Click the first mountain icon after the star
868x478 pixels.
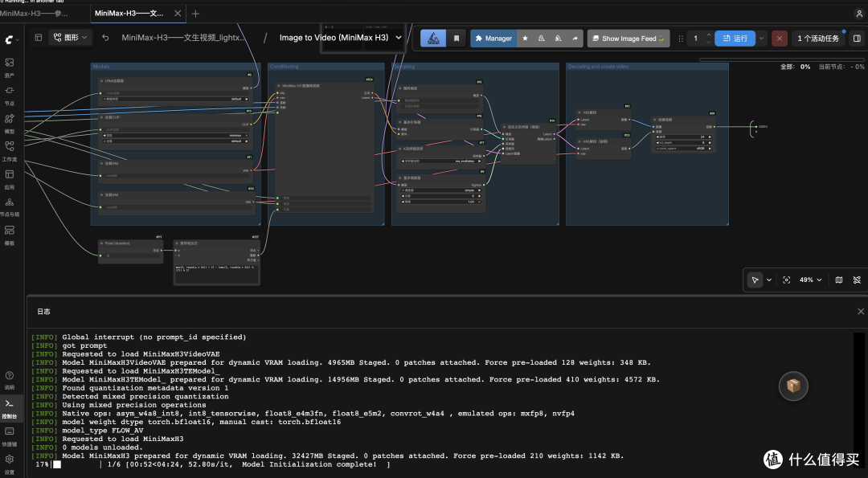(x=542, y=39)
